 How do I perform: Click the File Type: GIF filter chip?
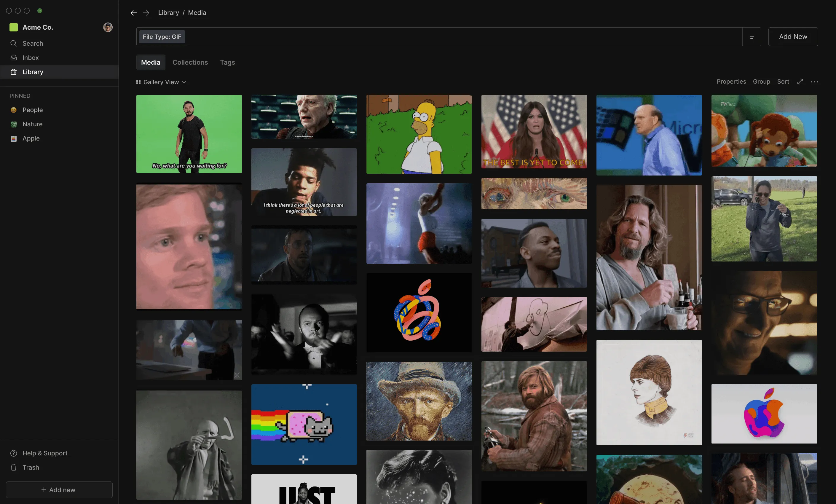(x=162, y=37)
